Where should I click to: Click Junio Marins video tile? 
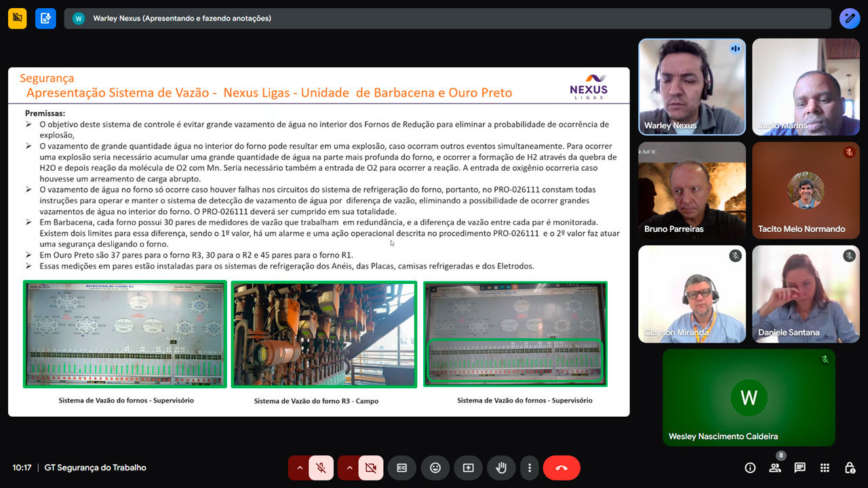[x=806, y=87]
